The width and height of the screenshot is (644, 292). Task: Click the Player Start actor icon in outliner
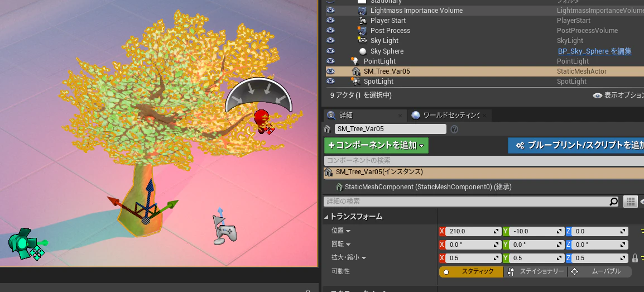coord(362,21)
